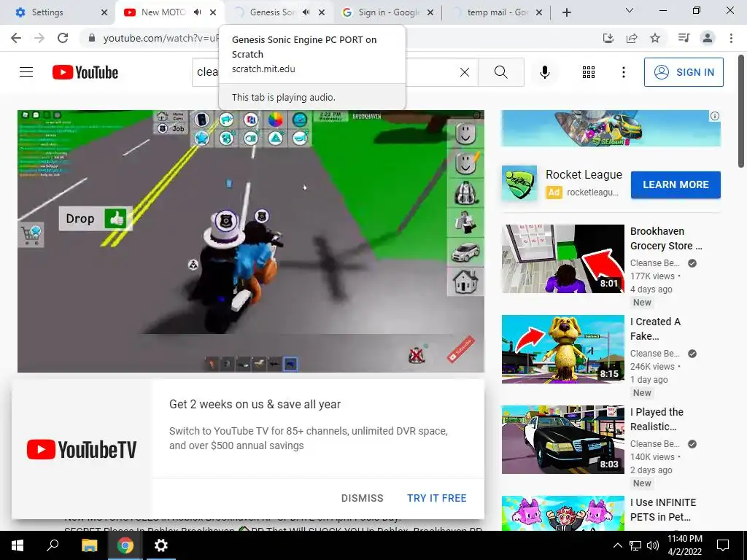This screenshot has width=747, height=560.
Task: Open 'I Played the Realistic...' title
Action: pyautogui.click(x=657, y=419)
